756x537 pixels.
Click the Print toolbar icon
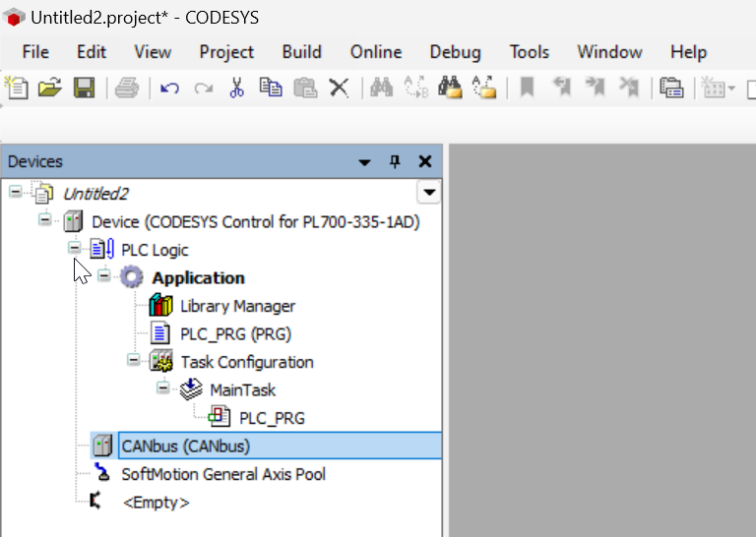[x=127, y=89]
